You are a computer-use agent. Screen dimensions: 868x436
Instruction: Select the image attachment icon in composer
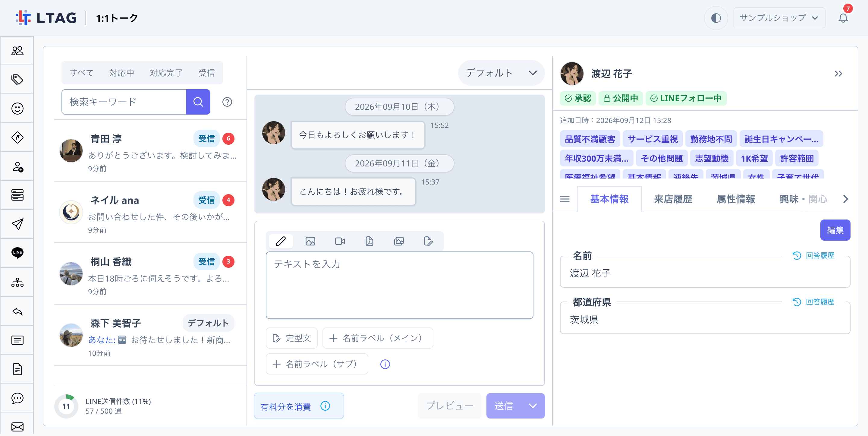(310, 242)
